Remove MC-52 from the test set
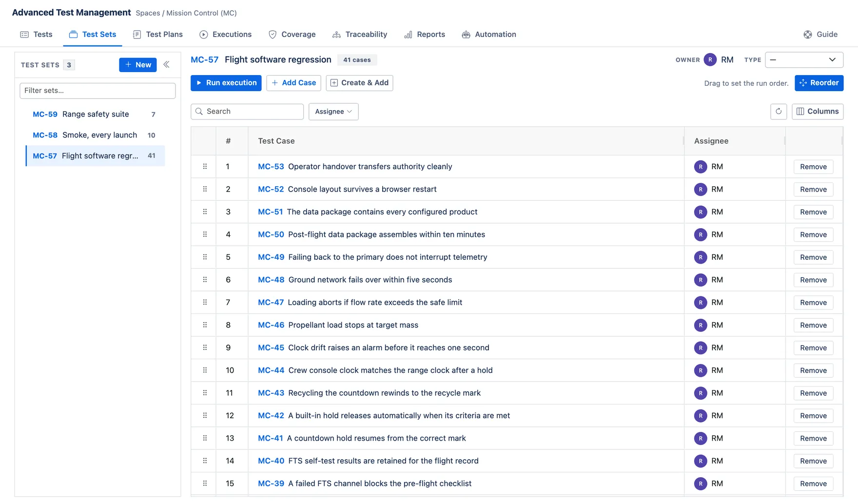858x504 pixels. (x=813, y=190)
